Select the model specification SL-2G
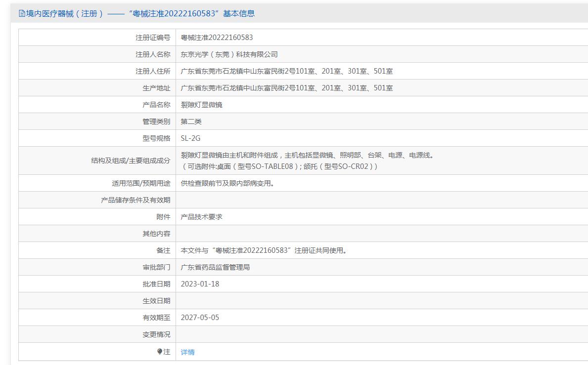 click(191, 138)
